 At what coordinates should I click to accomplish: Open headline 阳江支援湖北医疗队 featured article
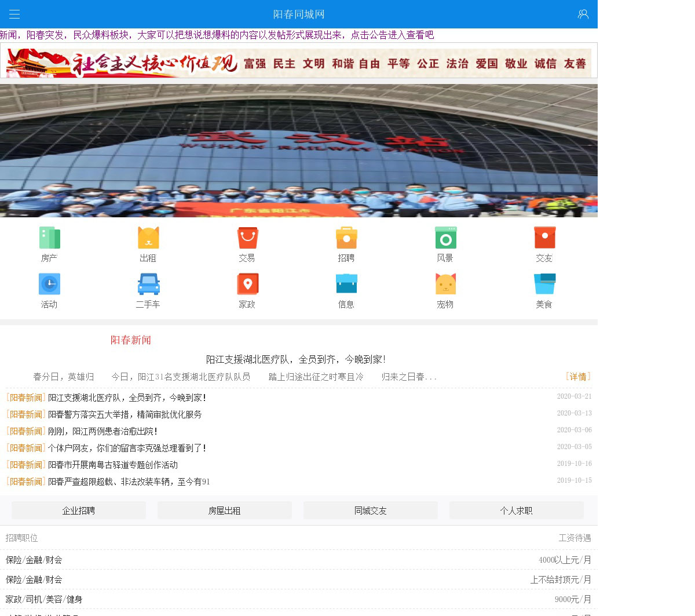tap(296, 359)
